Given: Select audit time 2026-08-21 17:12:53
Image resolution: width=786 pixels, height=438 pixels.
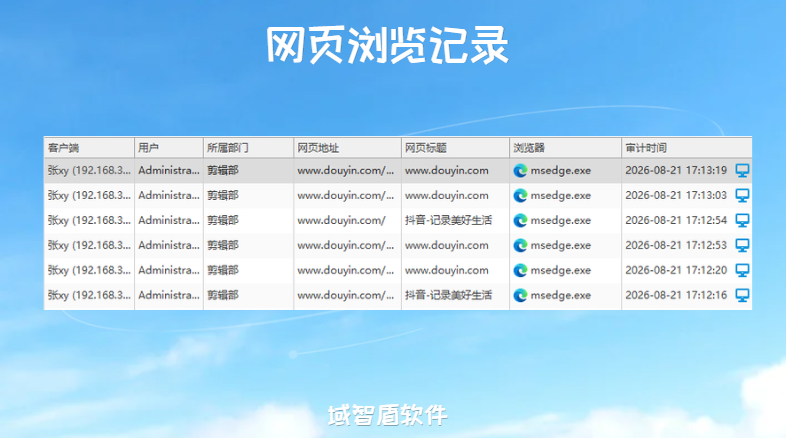Looking at the screenshot, I should point(676,245).
